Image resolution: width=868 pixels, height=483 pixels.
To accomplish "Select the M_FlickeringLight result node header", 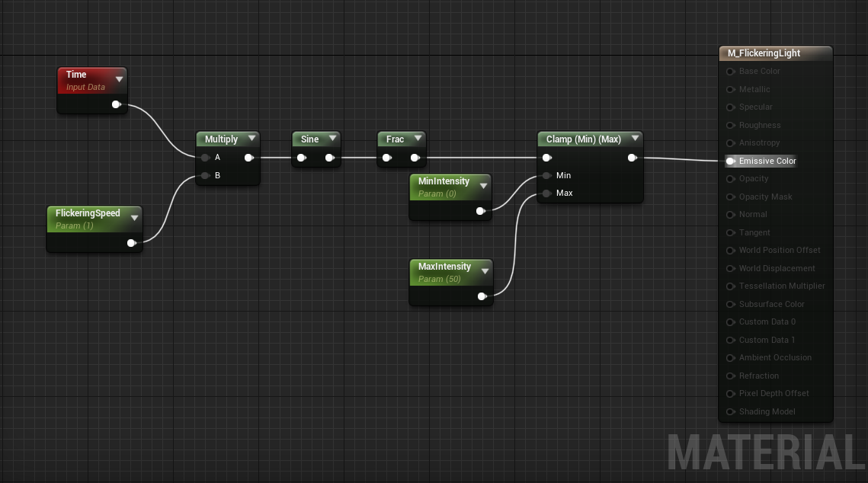I will 776,53.
